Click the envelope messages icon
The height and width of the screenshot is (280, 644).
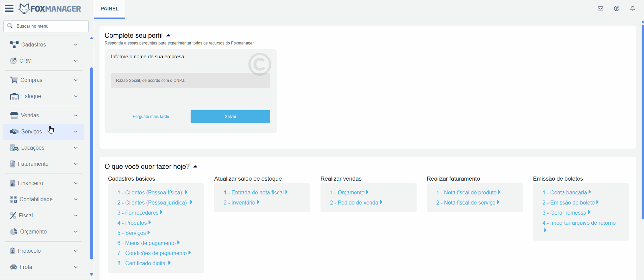600,8
